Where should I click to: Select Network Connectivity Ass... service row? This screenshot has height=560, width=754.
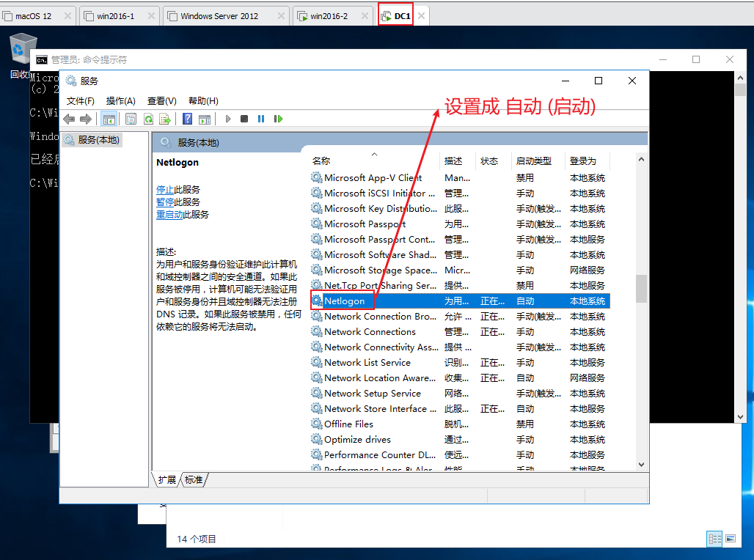pos(460,347)
